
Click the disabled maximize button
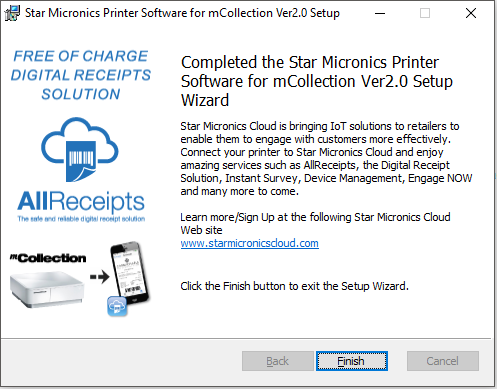tap(425, 13)
